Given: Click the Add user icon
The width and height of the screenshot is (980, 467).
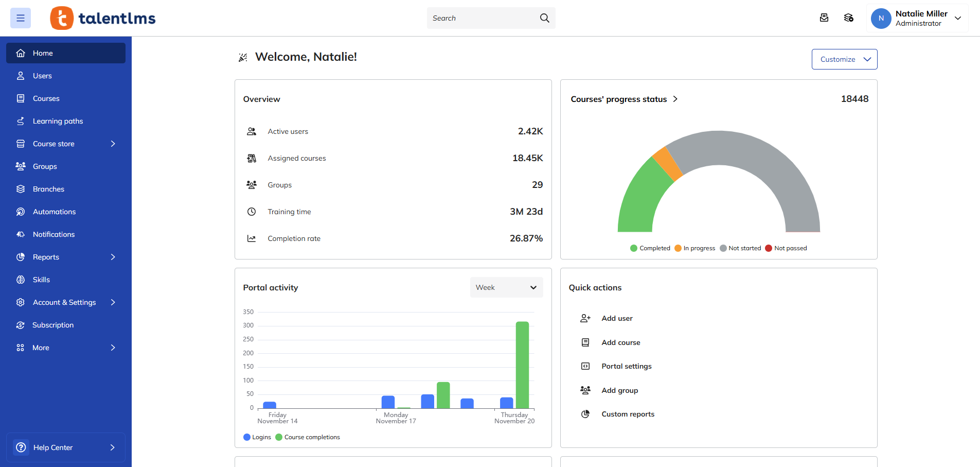Looking at the screenshot, I should pyautogui.click(x=585, y=318).
